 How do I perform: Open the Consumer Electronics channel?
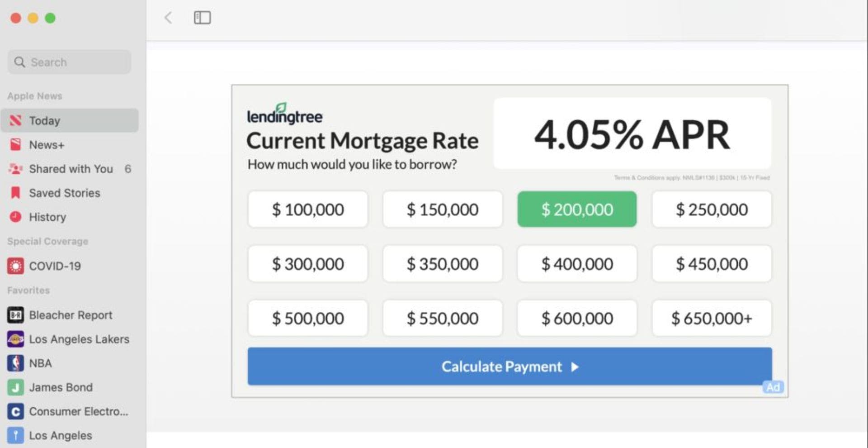pos(78,411)
